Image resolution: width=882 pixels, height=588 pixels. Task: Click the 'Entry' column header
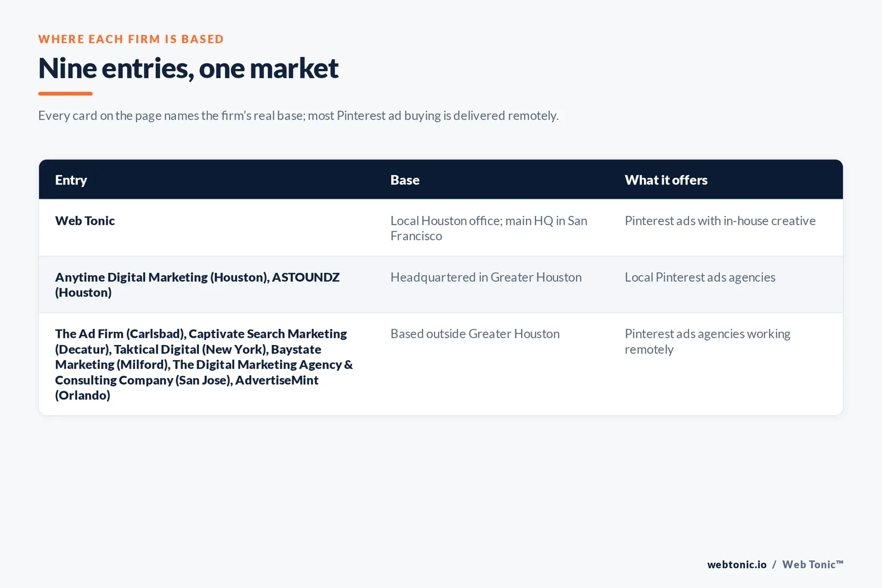tap(71, 180)
